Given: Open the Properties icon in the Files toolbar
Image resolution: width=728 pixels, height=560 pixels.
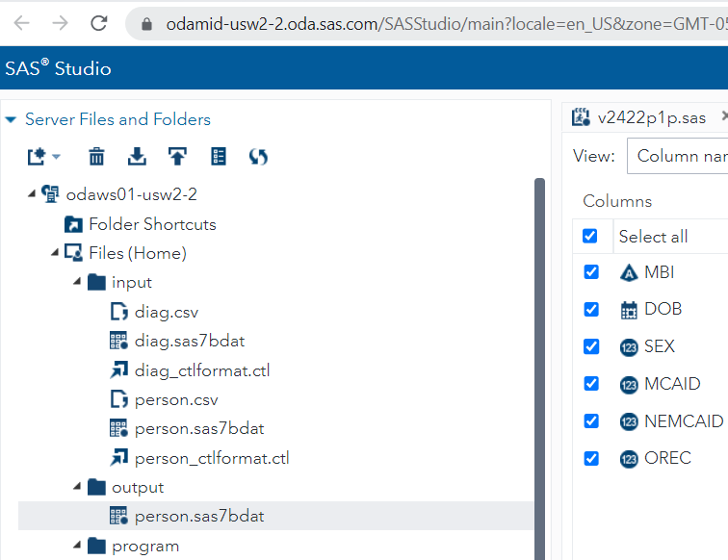Looking at the screenshot, I should (x=219, y=156).
